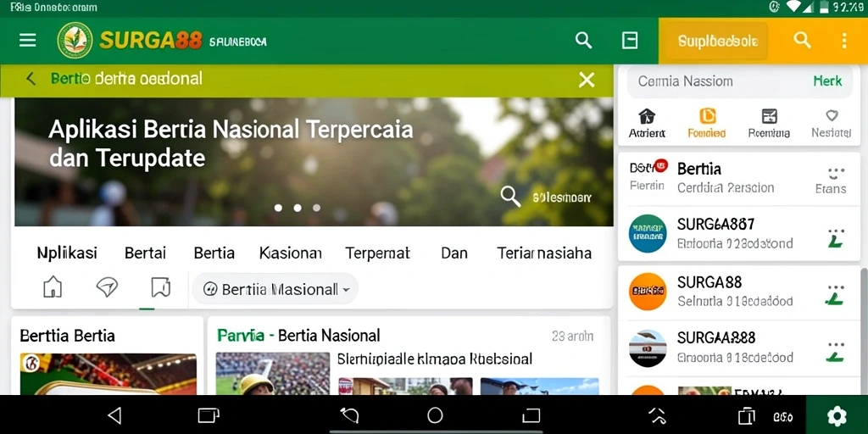Open the Terpemat menu item
868x434 pixels.
coord(377,253)
